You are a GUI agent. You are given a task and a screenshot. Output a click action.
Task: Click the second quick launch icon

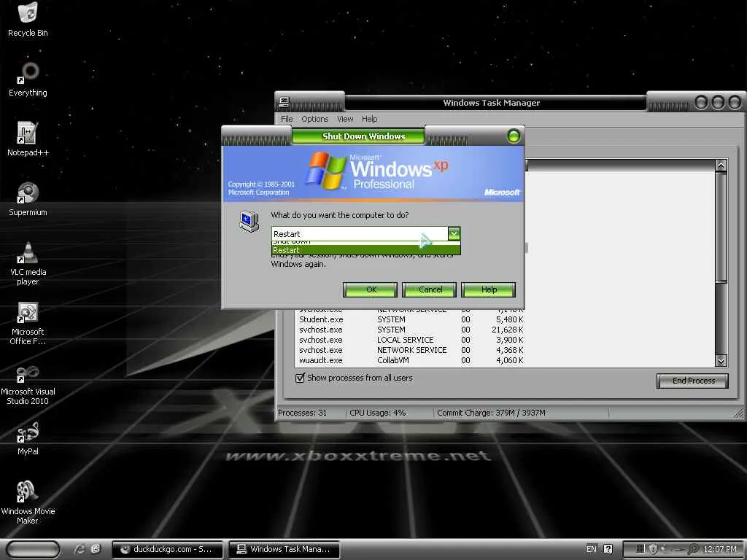(x=96, y=549)
